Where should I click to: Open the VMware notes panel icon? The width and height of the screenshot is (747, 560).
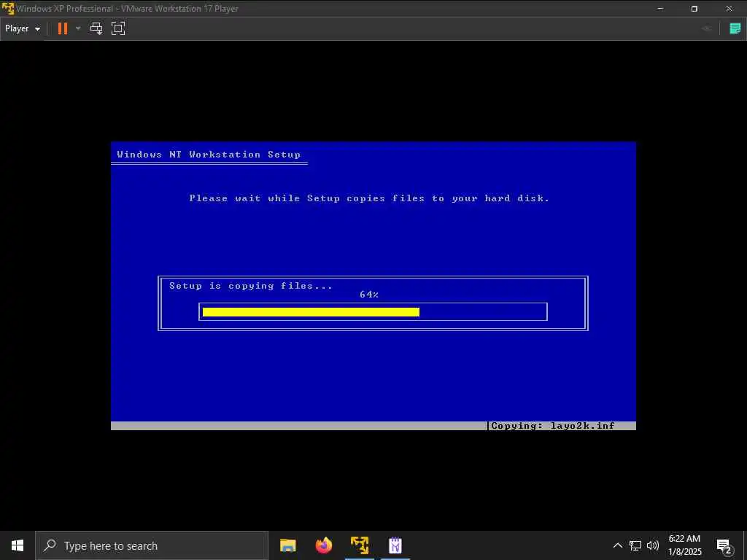click(735, 28)
